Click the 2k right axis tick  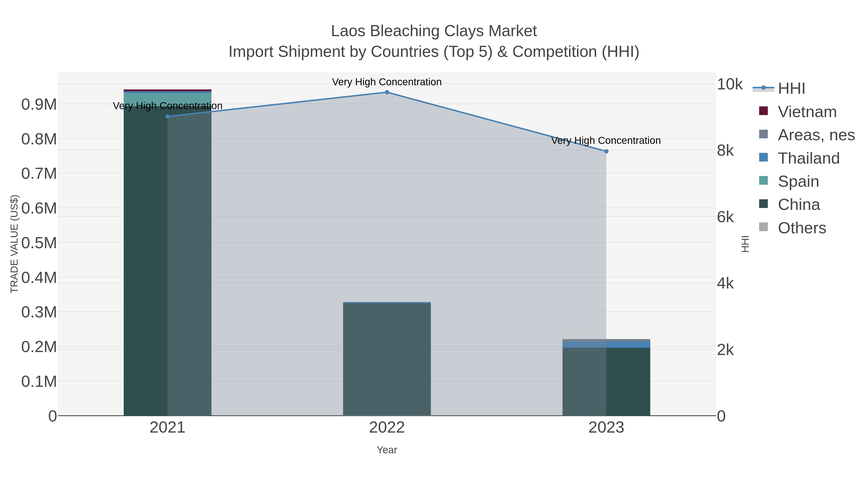725,350
